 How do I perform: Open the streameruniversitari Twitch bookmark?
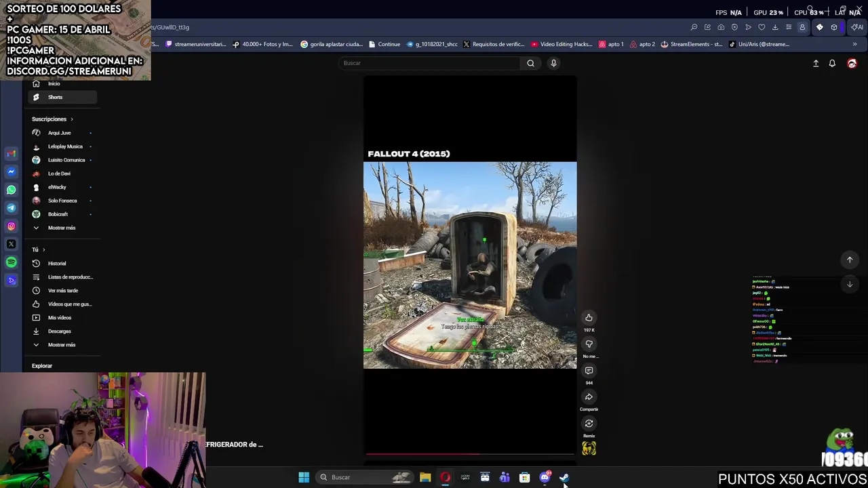pos(195,44)
